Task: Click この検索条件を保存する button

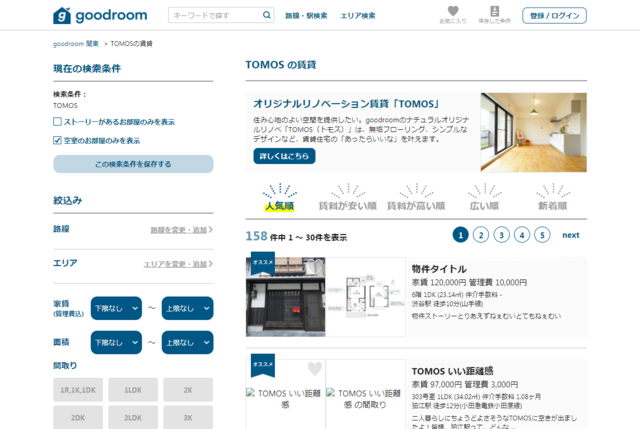Action: (x=133, y=164)
